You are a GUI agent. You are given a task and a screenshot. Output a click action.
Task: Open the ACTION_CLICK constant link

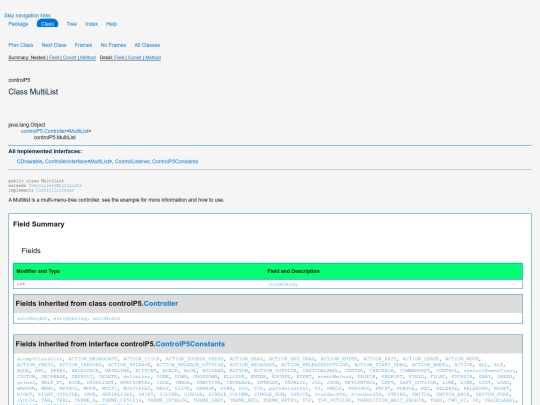141,359
